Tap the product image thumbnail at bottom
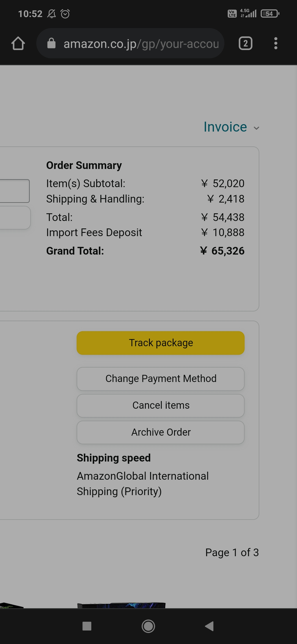The image size is (297, 644). coord(122,605)
